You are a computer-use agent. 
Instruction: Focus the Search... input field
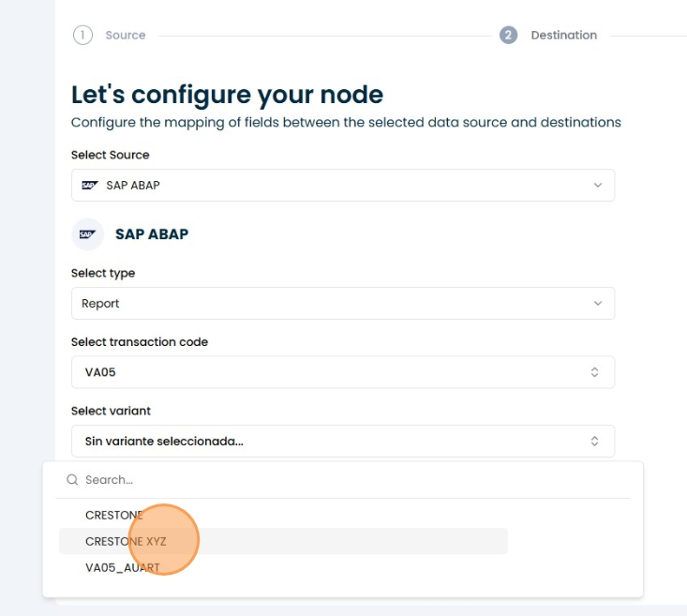pyautogui.click(x=347, y=480)
